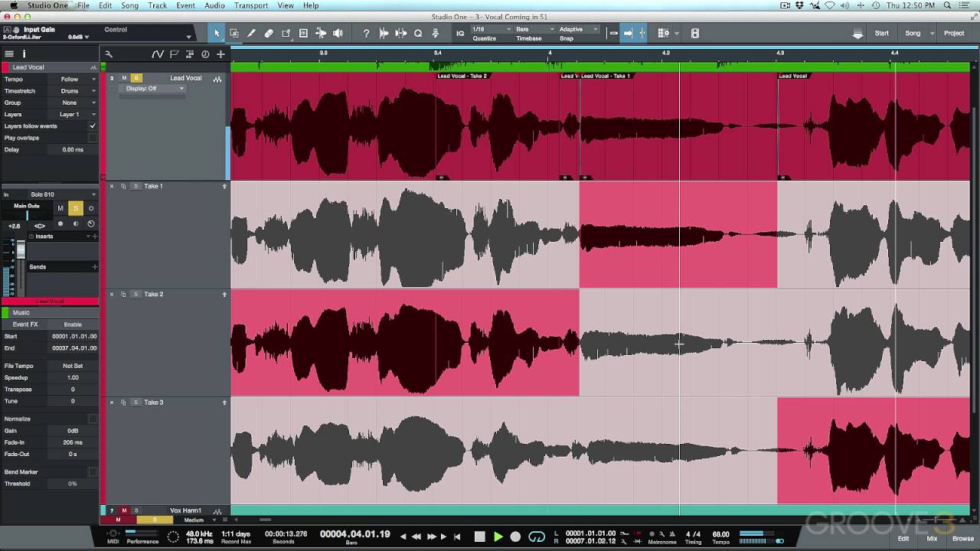Screen dimensions: 980x551
Task: Open the Project page button
Action: [954, 33]
